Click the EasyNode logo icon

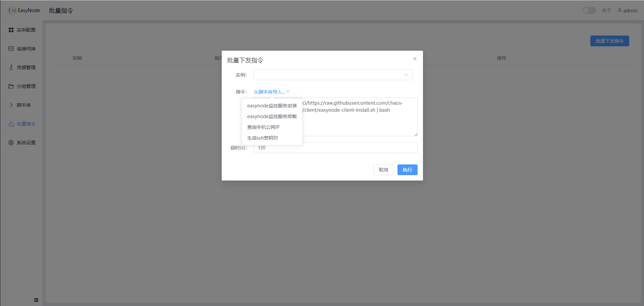pos(12,10)
